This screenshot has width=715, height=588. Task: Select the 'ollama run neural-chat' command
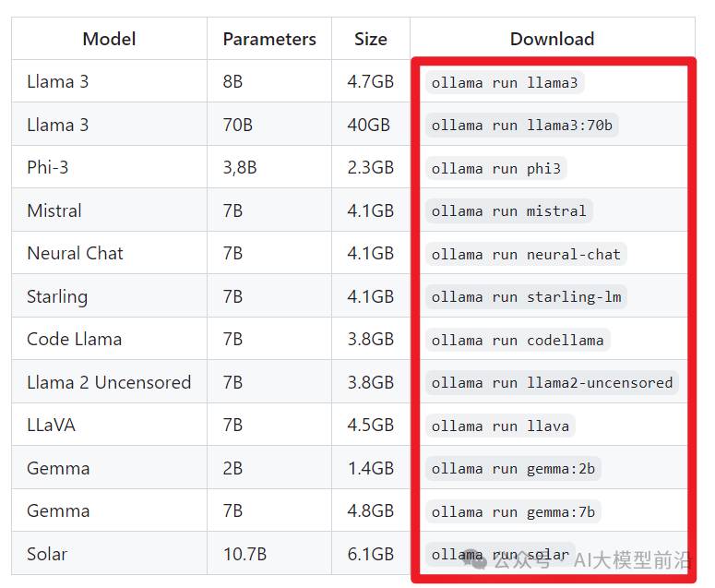point(526,254)
